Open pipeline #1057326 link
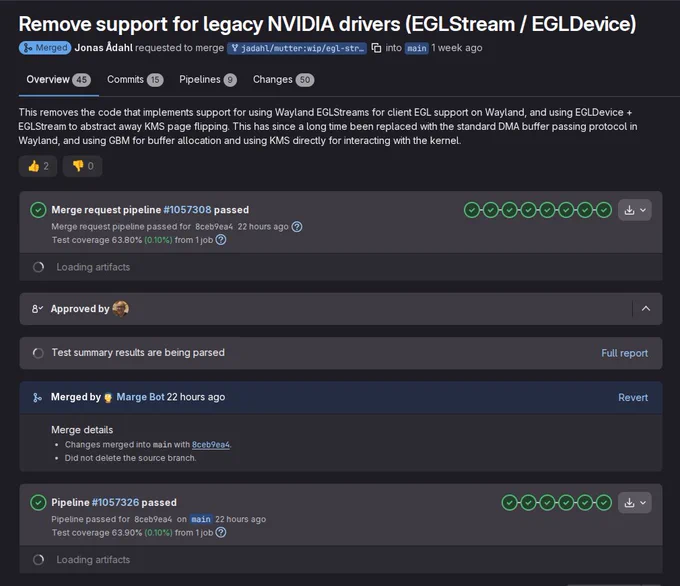This screenshot has width=680, height=586. point(115,503)
